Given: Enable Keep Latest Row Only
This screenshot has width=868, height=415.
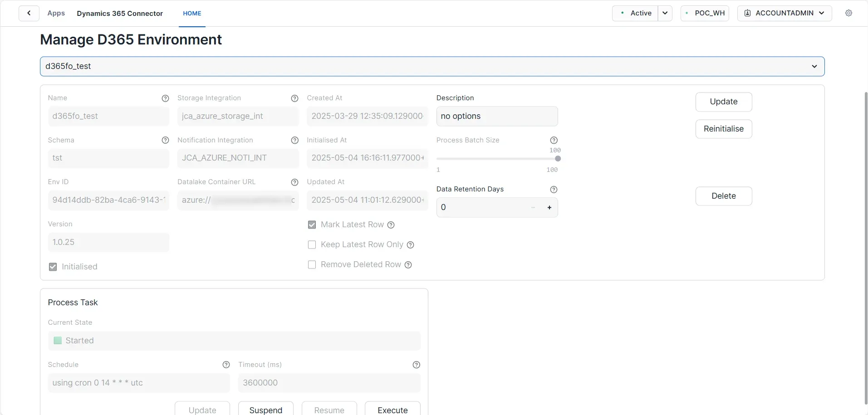Looking at the screenshot, I should pyautogui.click(x=312, y=244).
